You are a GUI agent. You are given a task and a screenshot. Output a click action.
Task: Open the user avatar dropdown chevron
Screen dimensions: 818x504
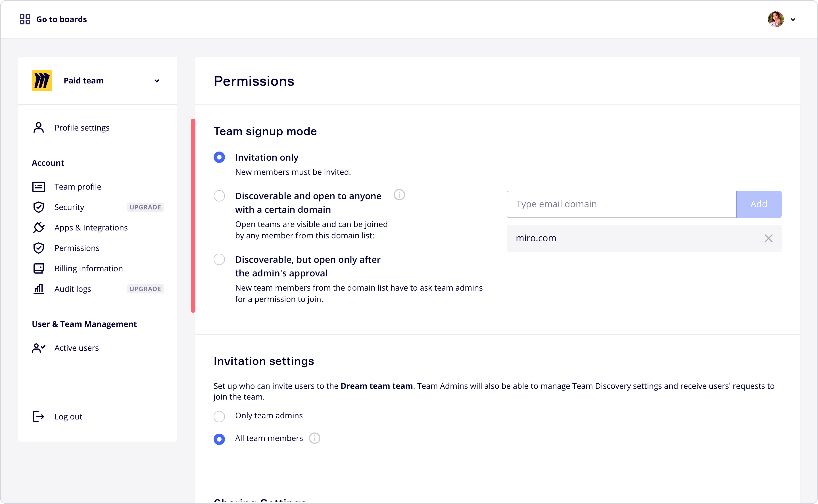pyautogui.click(x=793, y=20)
